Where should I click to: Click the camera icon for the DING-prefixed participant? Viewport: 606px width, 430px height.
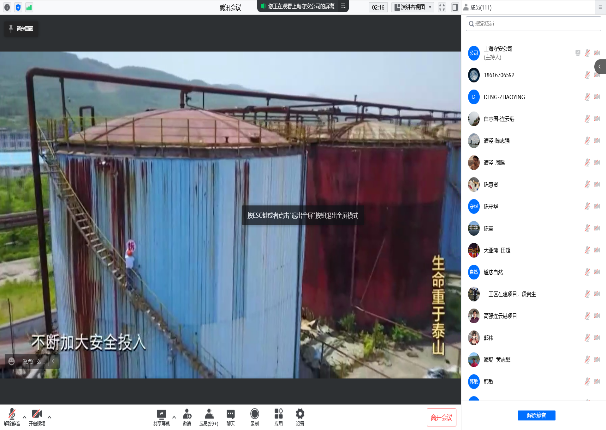(x=598, y=96)
